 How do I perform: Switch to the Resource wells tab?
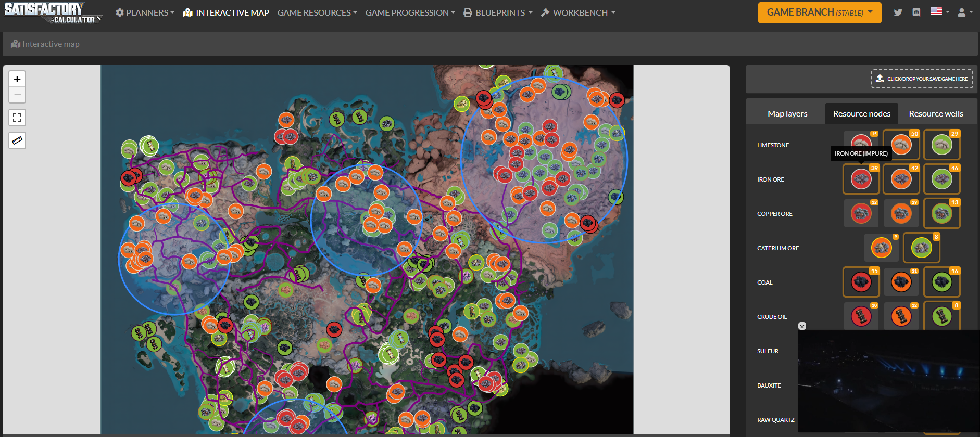[936, 113]
